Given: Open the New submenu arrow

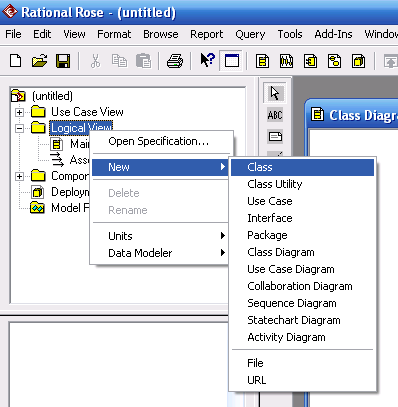Looking at the screenshot, I should click(223, 167).
